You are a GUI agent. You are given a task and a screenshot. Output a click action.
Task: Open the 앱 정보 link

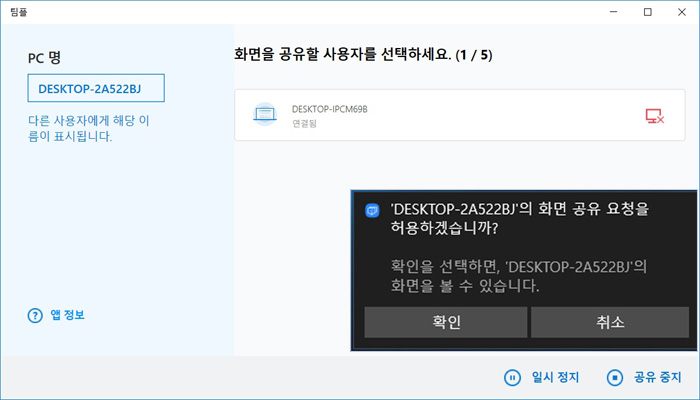(x=69, y=315)
